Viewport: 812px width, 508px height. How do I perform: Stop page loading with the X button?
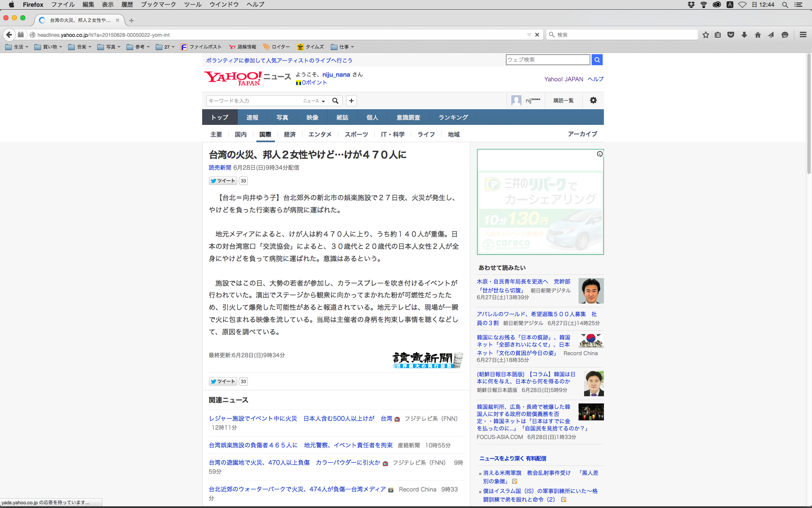click(537, 35)
